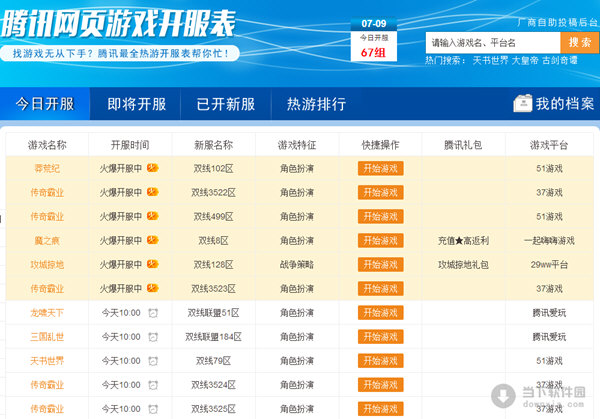The image size is (600, 419).
Task: Click the 67组 today's server count
Action: tap(373, 52)
